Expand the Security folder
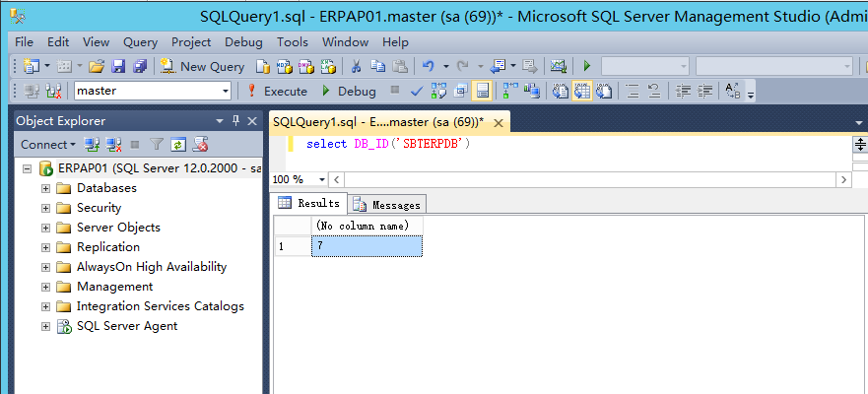This screenshot has height=394, width=868. click(45, 208)
